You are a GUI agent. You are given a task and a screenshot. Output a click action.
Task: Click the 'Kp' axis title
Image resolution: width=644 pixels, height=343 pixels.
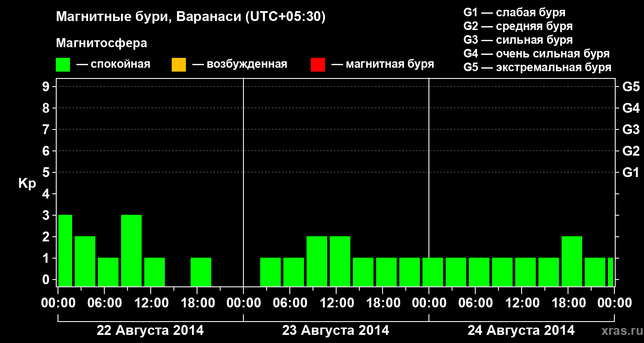click(27, 184)
